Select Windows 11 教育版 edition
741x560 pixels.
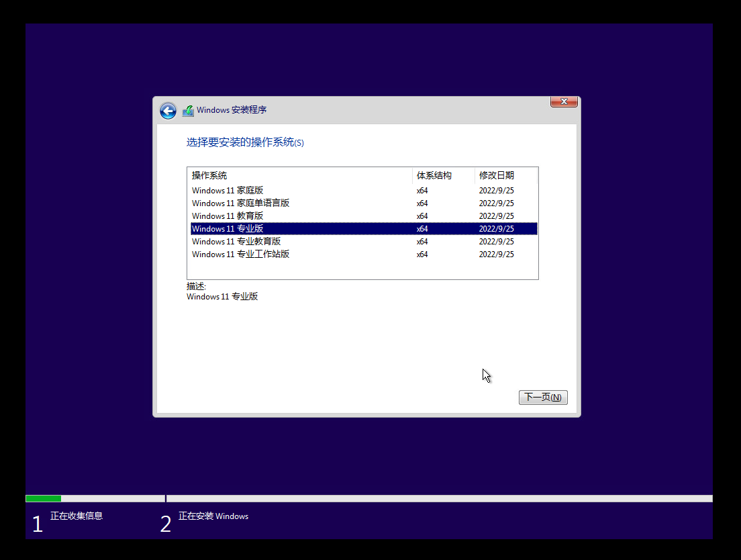227,216
